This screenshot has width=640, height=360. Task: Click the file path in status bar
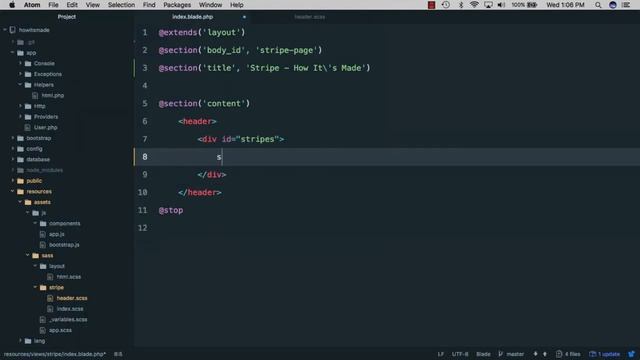(x=55, y=354)
